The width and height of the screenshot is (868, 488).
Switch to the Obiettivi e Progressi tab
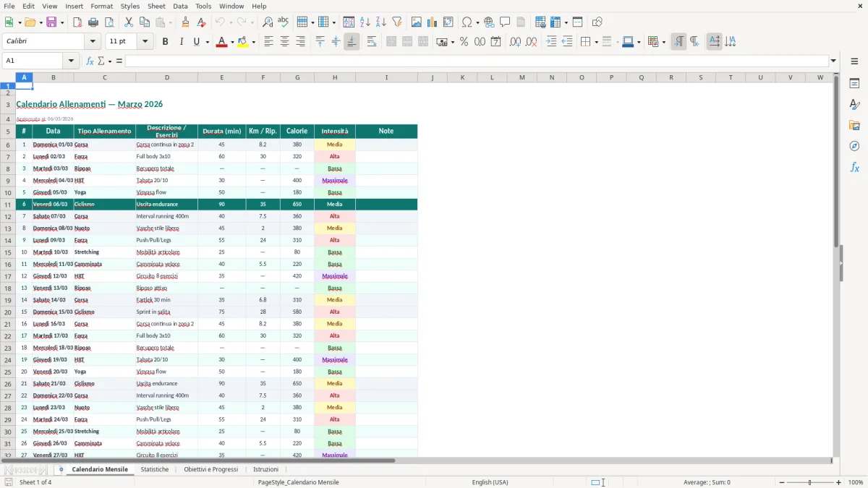(210, 470)
